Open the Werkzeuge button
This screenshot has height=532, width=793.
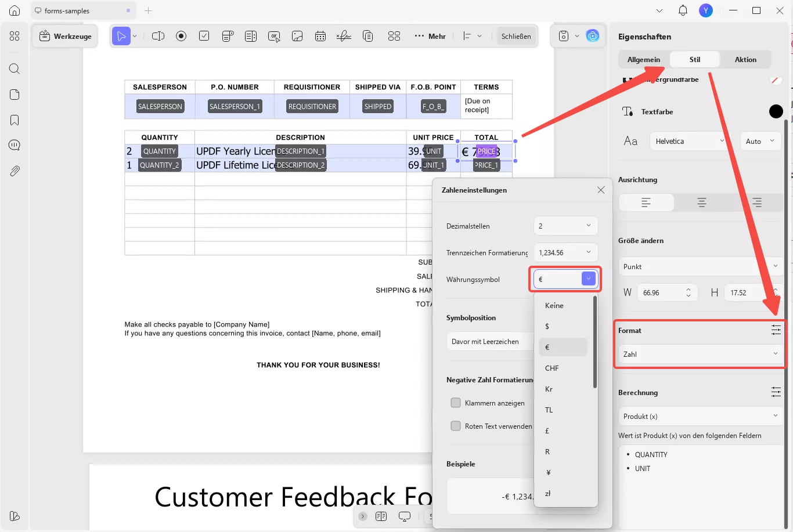[66, 36]
